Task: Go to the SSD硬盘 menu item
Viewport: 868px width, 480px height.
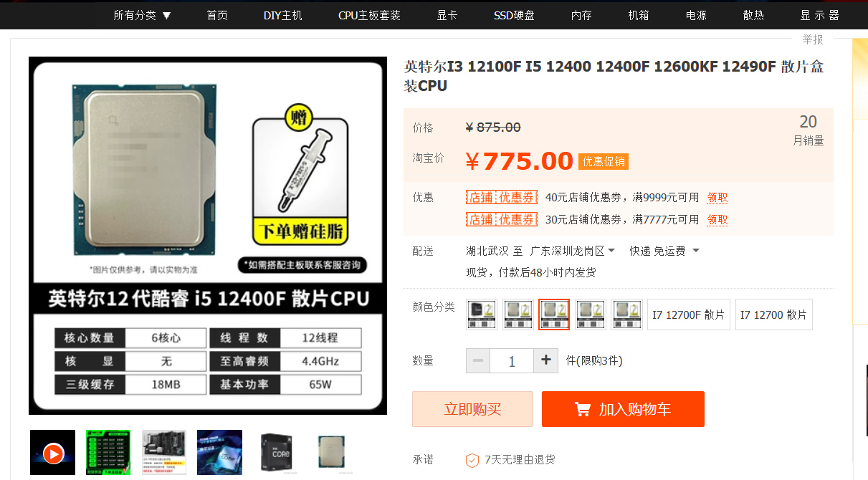Action: pos(514,15)
